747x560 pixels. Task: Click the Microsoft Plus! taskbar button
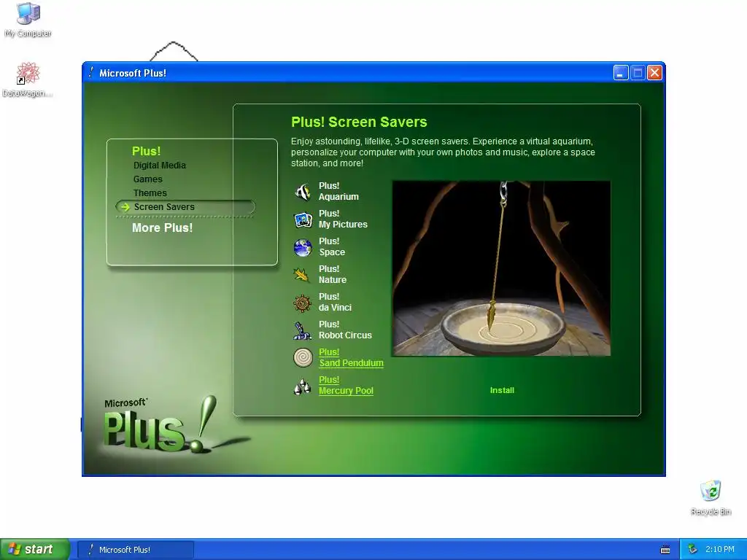tap(136, 550)
